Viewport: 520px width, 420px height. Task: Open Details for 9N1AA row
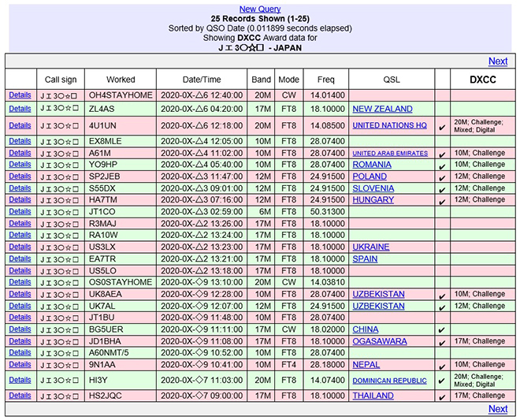click(x=20, y=365)
